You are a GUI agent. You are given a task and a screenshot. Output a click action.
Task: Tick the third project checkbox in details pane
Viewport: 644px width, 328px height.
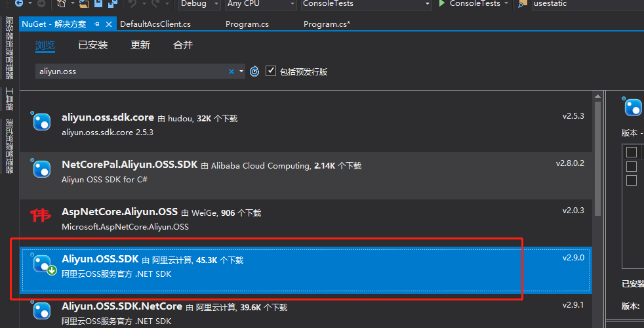(x=632, y=180)
